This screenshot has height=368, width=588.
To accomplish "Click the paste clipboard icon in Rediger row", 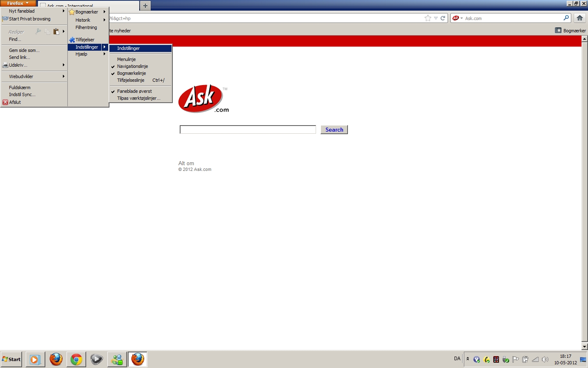I will [x=56, y=31].
